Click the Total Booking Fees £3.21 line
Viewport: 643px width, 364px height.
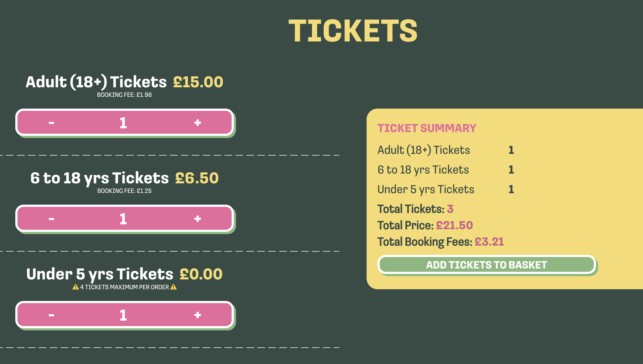[440, 242]
